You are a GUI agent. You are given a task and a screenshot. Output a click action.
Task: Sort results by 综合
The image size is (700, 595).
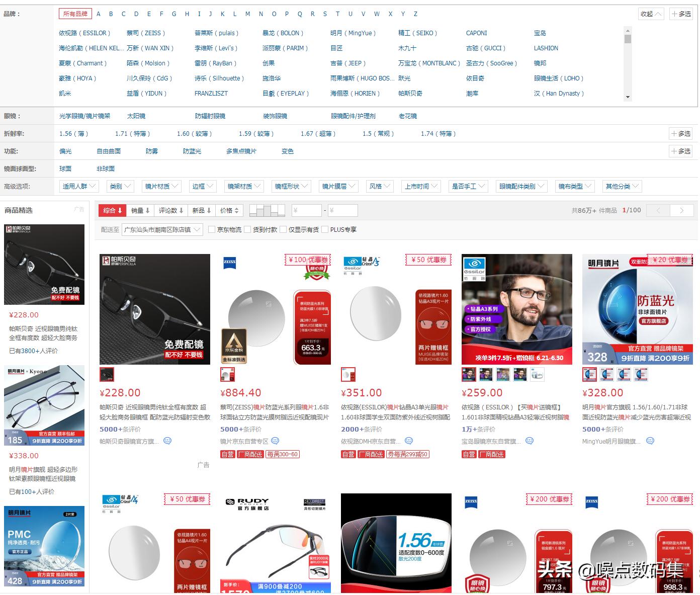113,211
